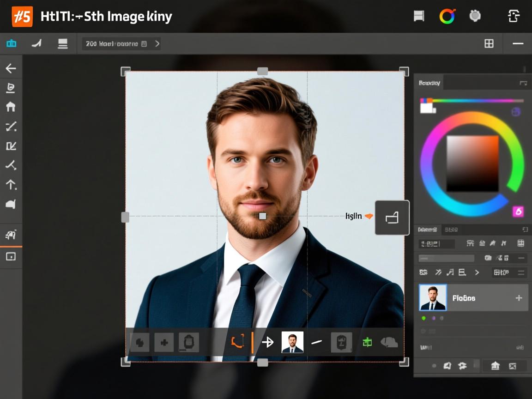The width and height of the screenshot is (532, 399).
Task: Select the house-shaped tool in left sidebar
Action: [x=11, y=107]
